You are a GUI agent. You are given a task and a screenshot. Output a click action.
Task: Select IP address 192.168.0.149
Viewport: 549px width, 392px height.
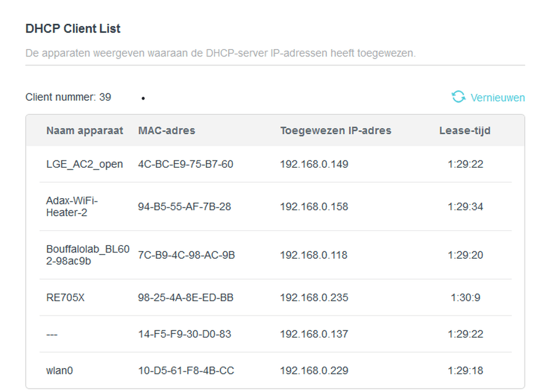pos(314,164)
